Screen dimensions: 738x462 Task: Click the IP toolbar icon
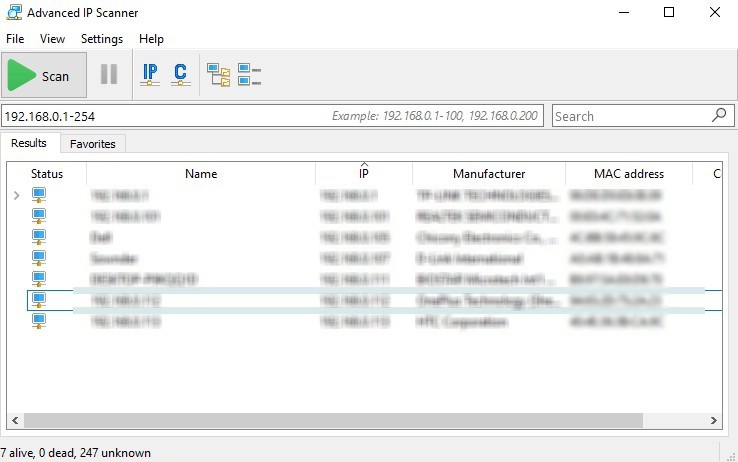[150, 74]
